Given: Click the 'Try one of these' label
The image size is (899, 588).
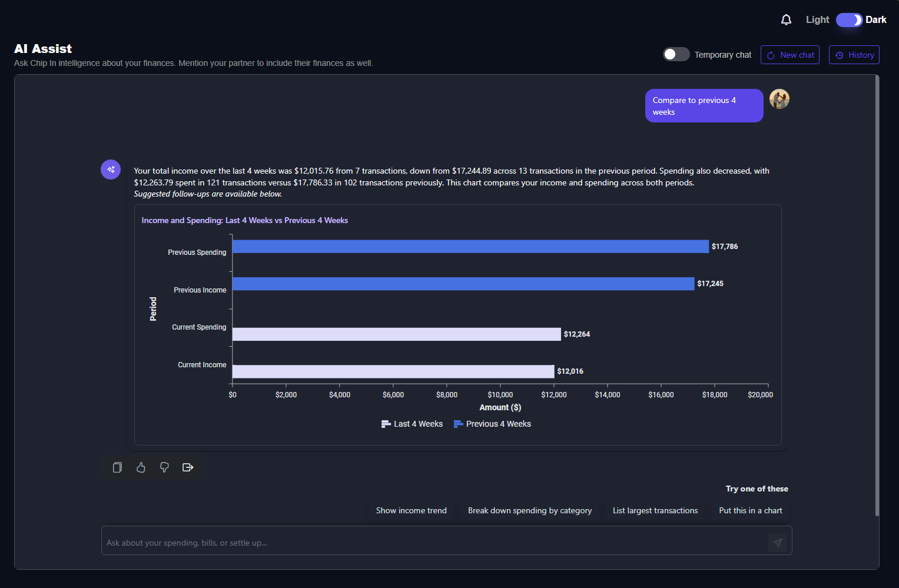Looking at the screenshot, I should tap(757, 489).
